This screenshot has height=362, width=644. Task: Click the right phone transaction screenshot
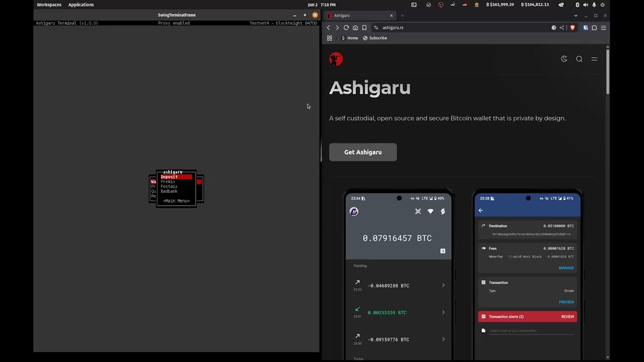[x=527, y=274]
